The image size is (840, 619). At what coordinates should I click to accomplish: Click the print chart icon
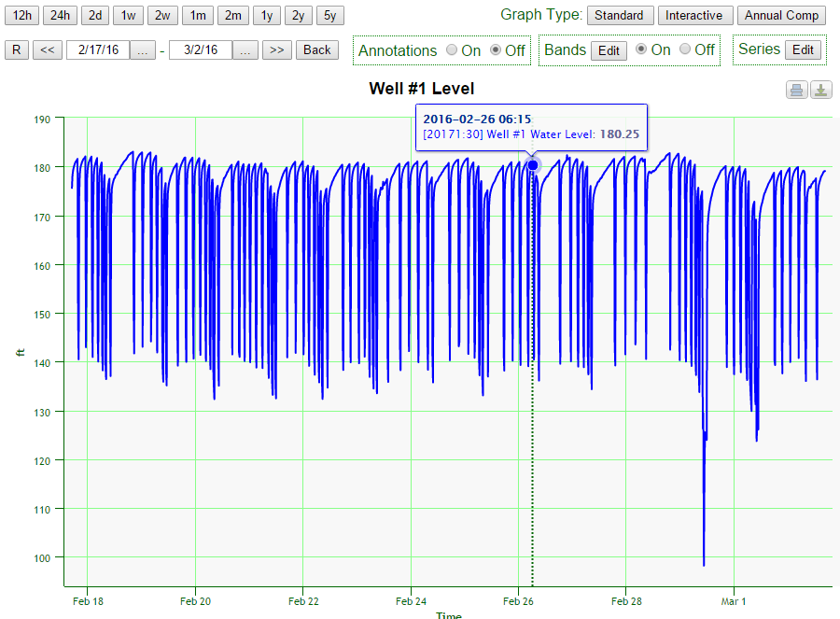[x=797, y=90]
